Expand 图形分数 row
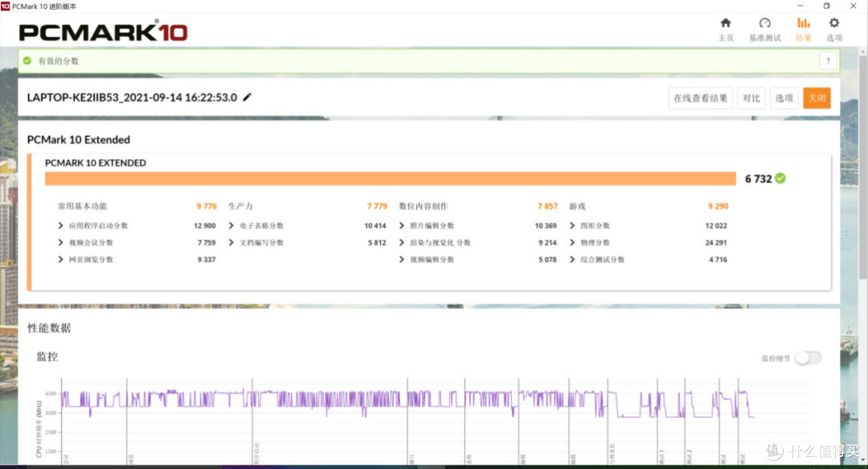868x469 pixels. pos(572,225)
